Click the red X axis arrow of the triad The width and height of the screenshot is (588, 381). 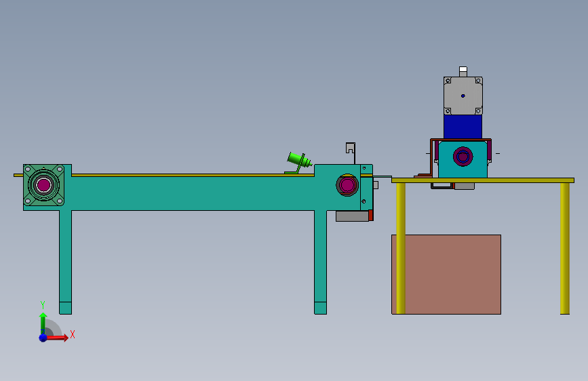(x=56, y=338)
